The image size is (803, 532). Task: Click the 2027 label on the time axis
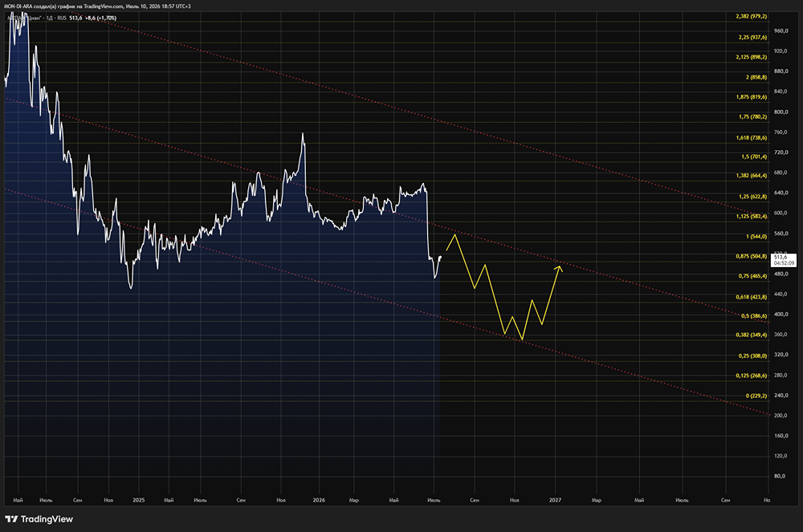coord(555,500)
